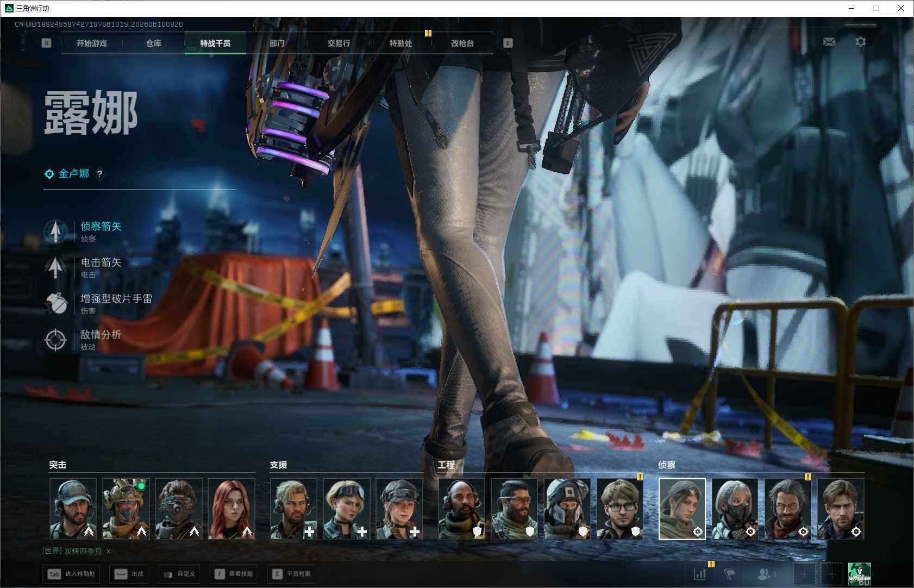Click the 敌情分析 skill name
The height and width of the screenshot is (588, 914).
pos(101,334)
